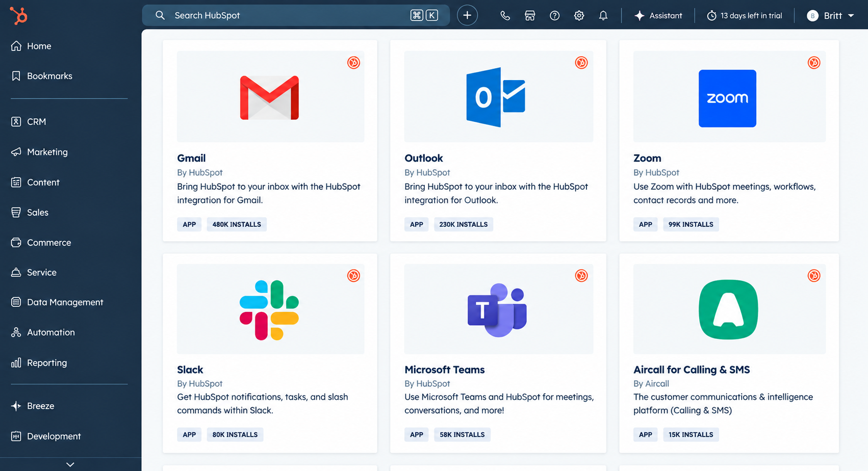The image size is (868, 471).
Task: Click the HubSpot badge on the Gmail card
Action: [x=353, y=63]
